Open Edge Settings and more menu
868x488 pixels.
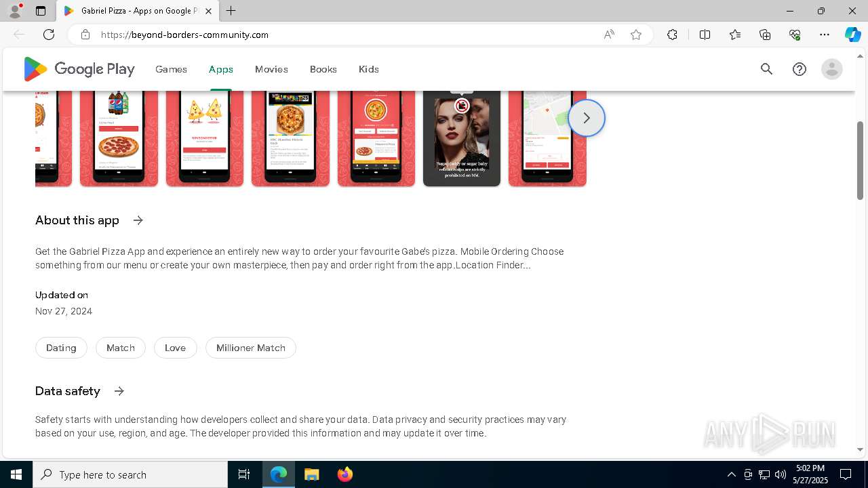click(825, 35)
